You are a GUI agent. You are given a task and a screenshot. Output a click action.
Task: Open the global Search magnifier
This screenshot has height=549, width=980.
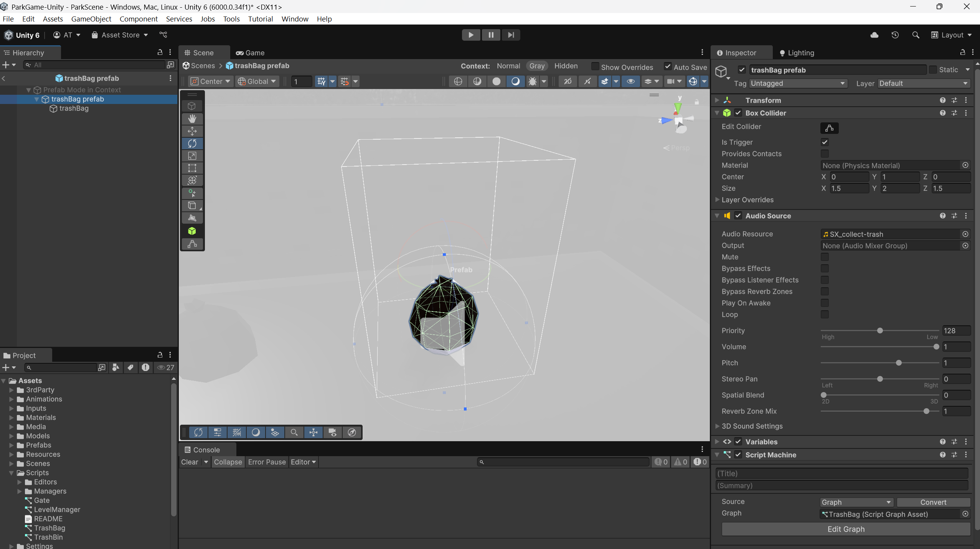916,35
